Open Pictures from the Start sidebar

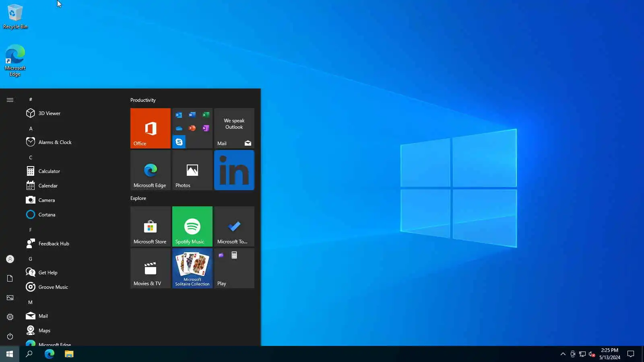click(10, 298)
